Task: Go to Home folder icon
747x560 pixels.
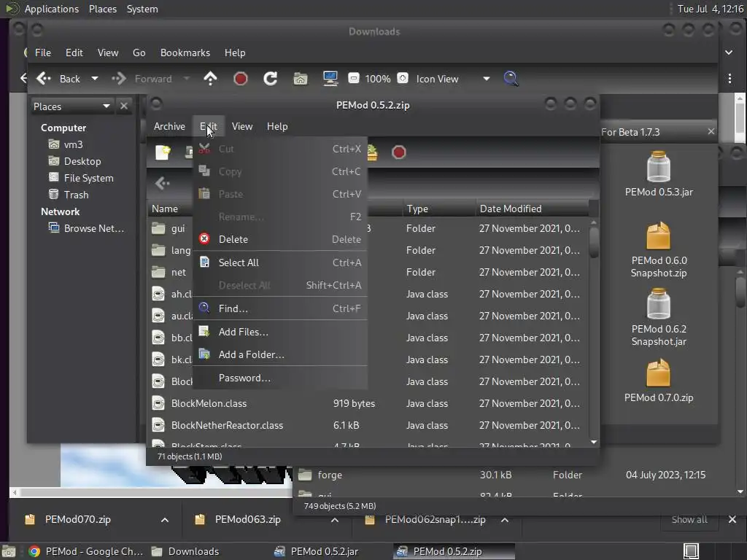Action: click(x=300, y=79)
